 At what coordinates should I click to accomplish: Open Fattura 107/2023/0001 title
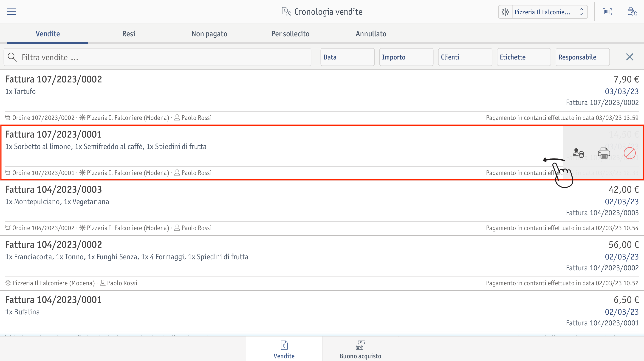click(x=54, y=135)
